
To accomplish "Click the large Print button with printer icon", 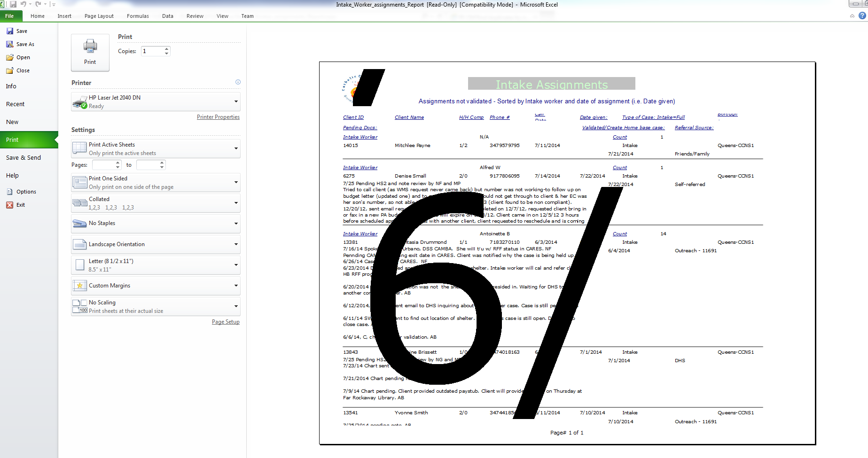I will (90, 53).
